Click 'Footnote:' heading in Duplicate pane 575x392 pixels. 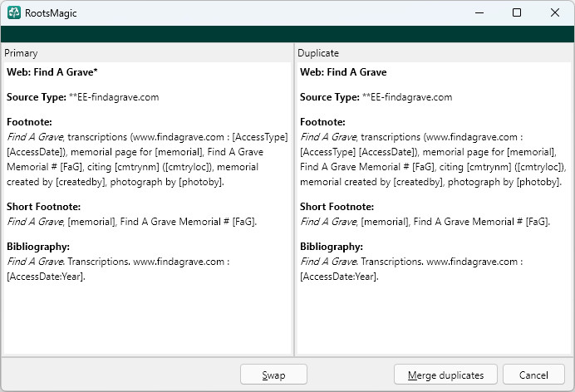point(322,122)
